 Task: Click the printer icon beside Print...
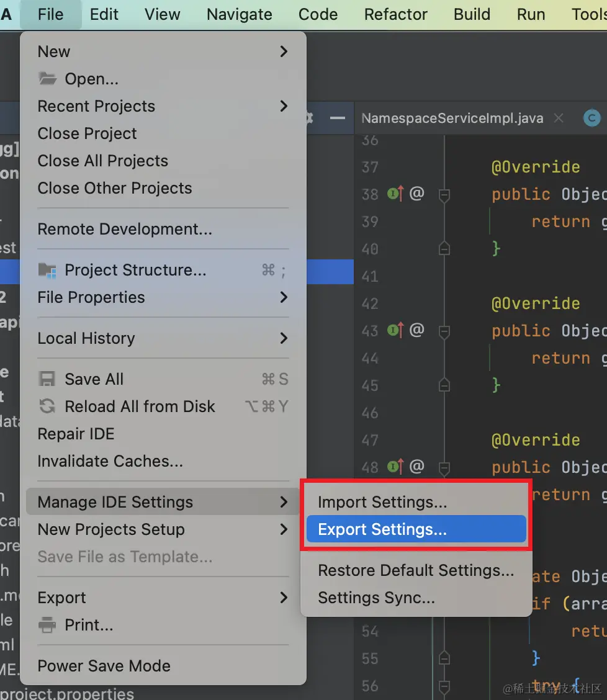click(x=47, y=625)
